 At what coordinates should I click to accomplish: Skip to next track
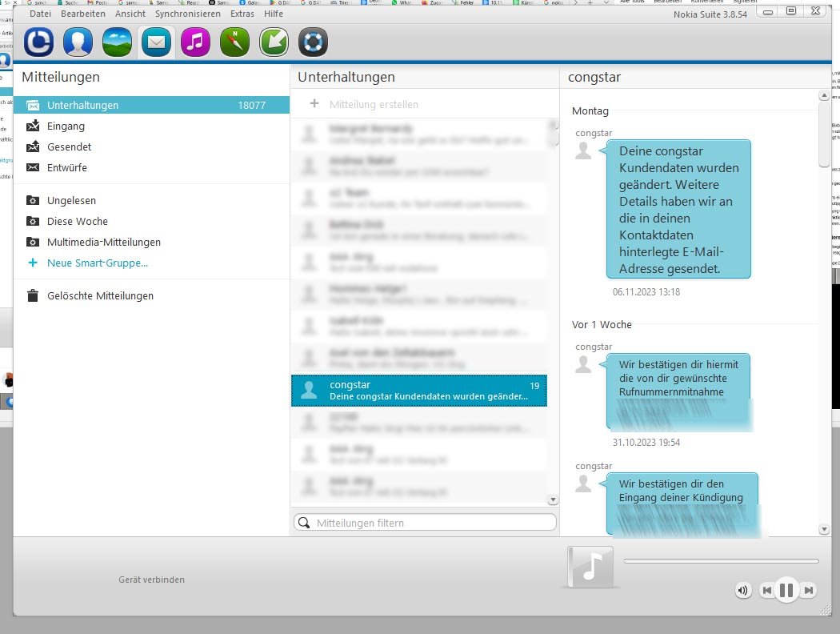coord(808,591)
